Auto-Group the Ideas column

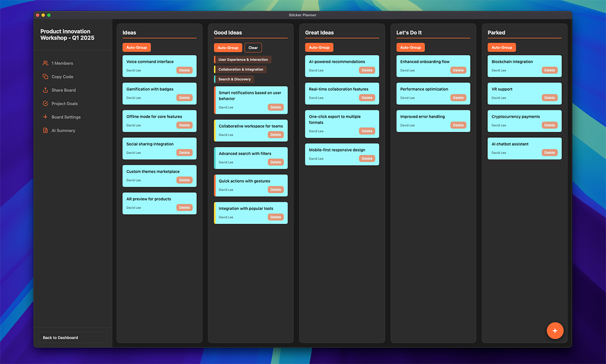(x=136, y=47)
